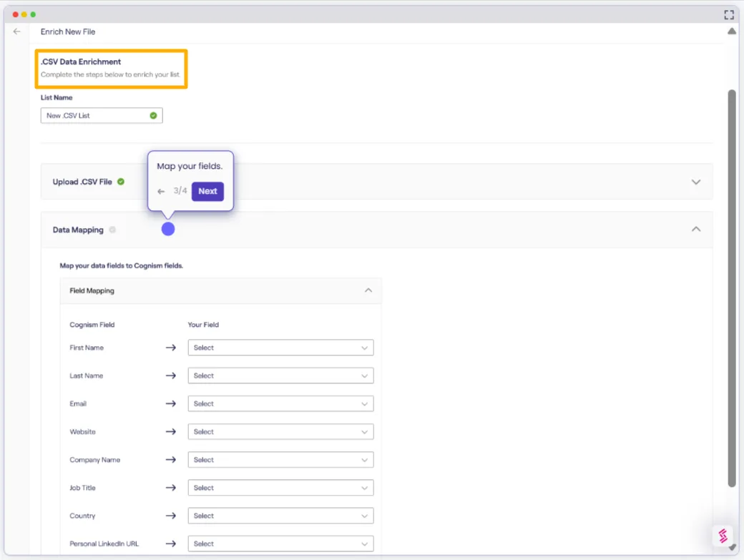Click the Job Title mapping arrow
This screenshot has width=744, height=560.
pos(171,488)
